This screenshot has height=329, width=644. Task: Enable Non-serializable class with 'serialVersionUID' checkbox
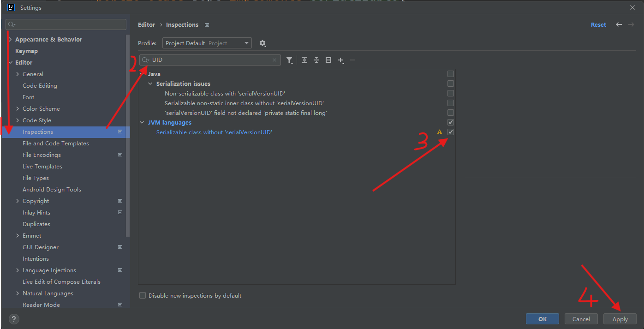coord(451,93)
